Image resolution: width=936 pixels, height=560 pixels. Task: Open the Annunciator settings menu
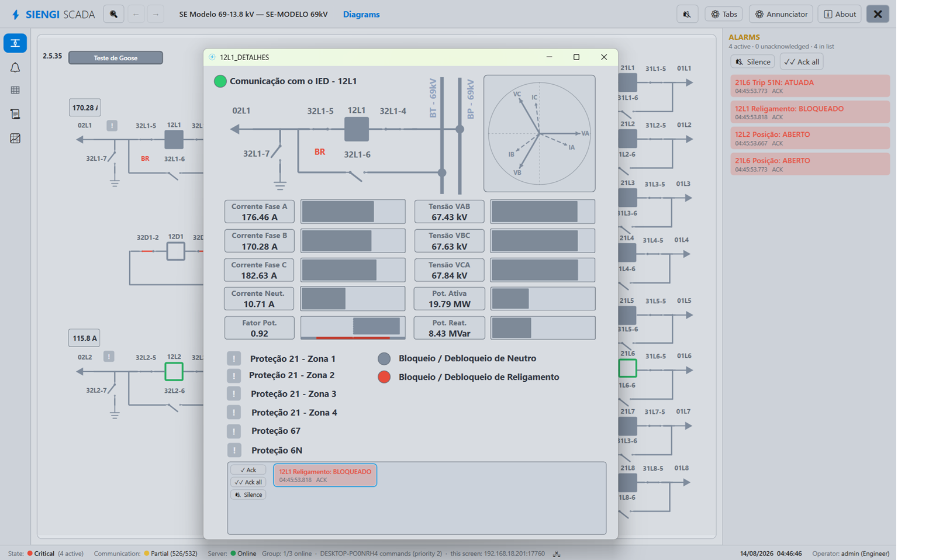point(781,14)
